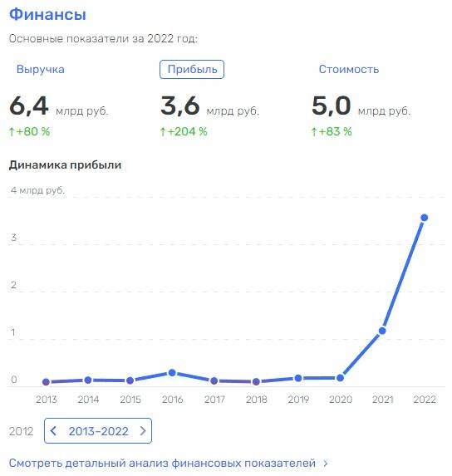Click the arrow after the detailed analysis link
Screen dimensions: 452x476
click(326, 463)
